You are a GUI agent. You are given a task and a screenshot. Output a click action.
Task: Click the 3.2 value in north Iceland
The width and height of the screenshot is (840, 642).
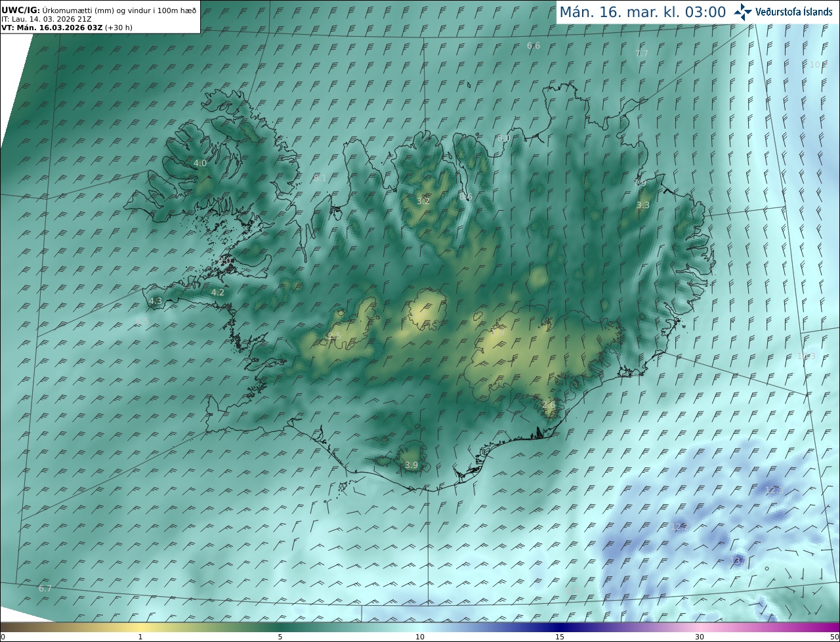[x=423, y=201]
